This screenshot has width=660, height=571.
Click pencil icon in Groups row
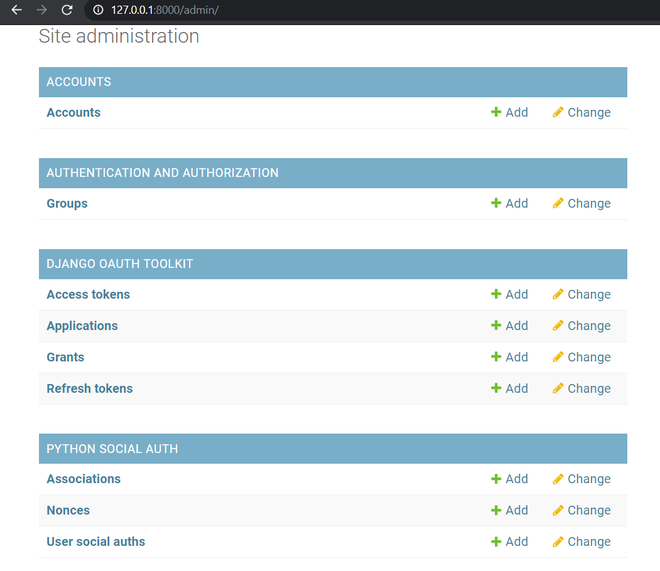[x=558, y=204]
